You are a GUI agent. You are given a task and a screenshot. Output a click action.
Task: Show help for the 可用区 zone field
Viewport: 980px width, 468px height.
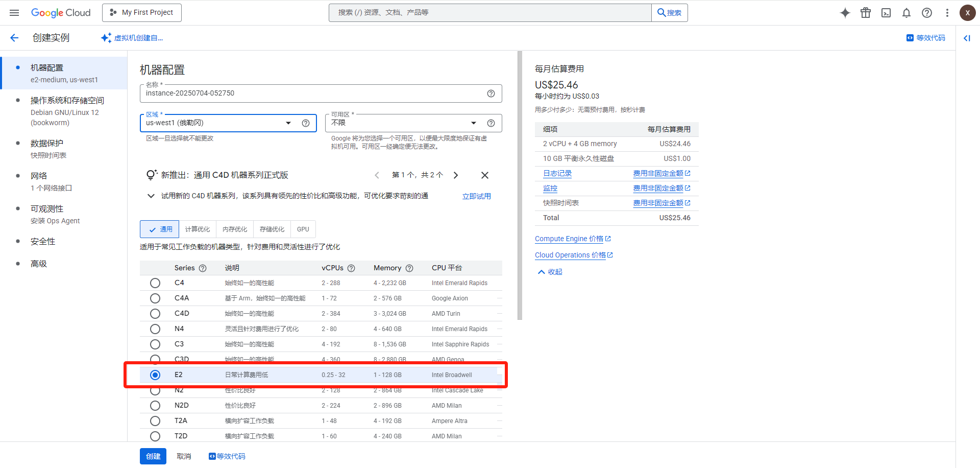pos(491,123)
